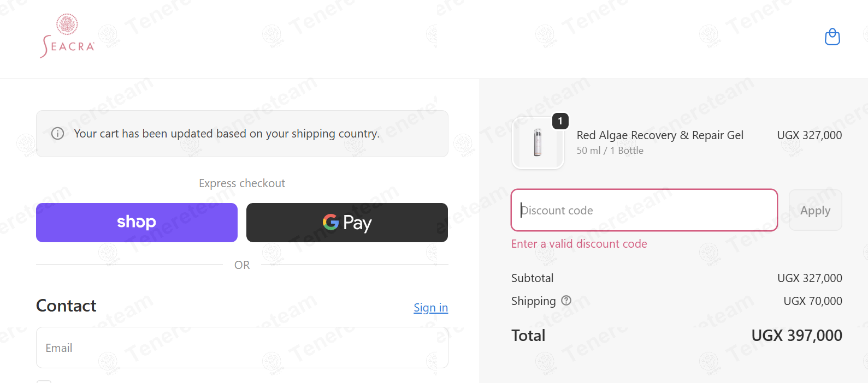
Task: Click the Red Algae Recovery & Repair Gel title
Action: click(x=660, y=135)
